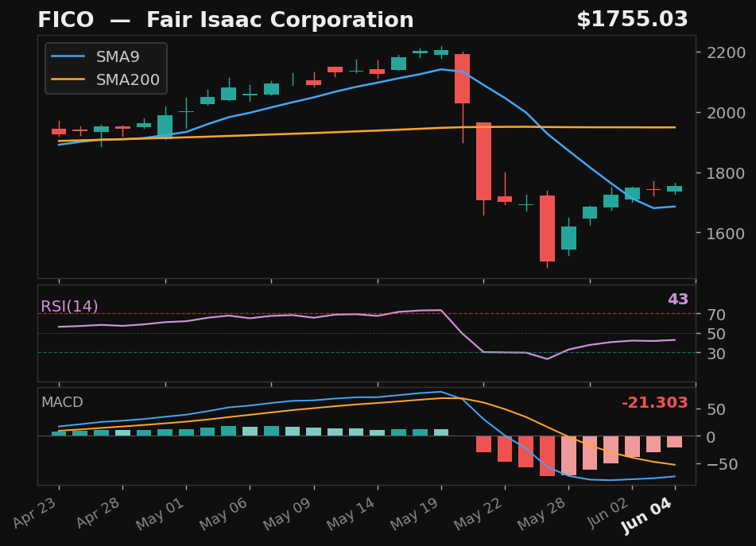Click the May 09 date label
Image resolution: width=756 pixels, height=546 pixels.
tap(288, 514)
